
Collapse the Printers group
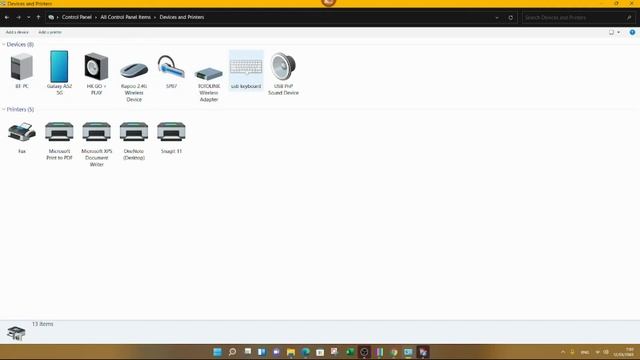[x=4, y=109]
